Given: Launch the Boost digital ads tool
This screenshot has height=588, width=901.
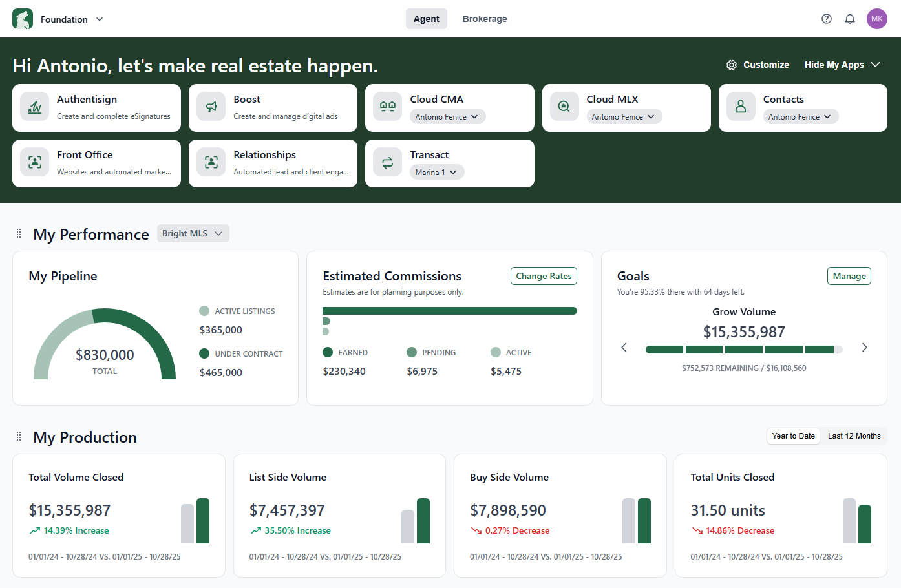Looking at the screenshot, I should pyautogui.click(x=211, y=106).
